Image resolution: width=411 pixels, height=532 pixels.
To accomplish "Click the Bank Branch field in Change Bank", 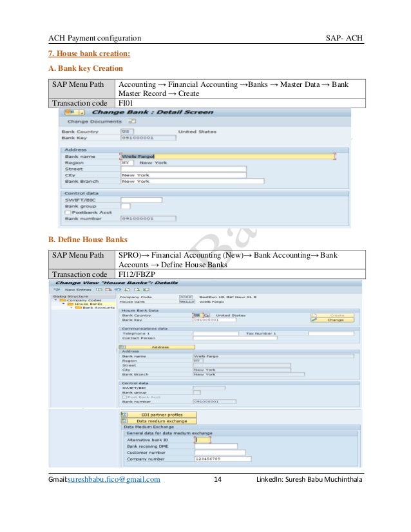I will pos(193,181).
